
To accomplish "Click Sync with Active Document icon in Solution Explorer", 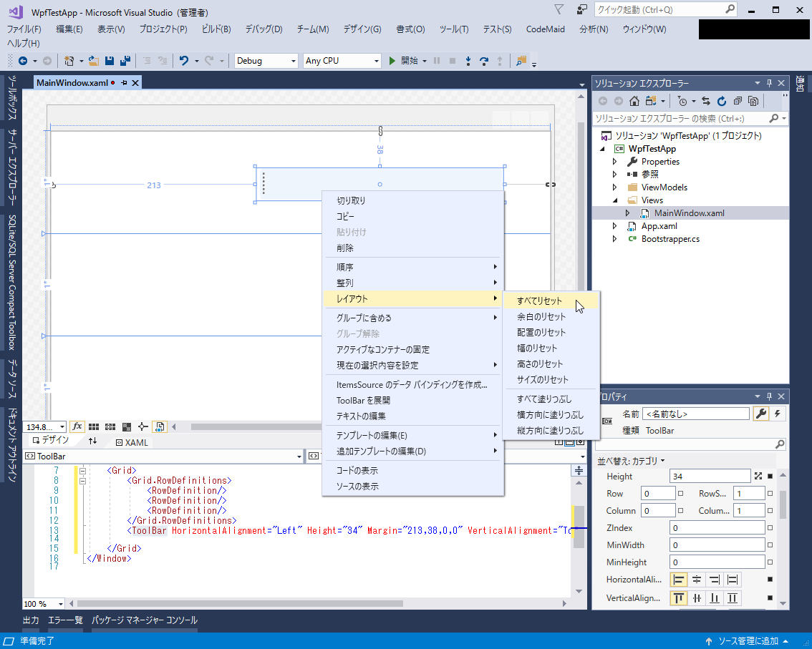I will point(706,101).
